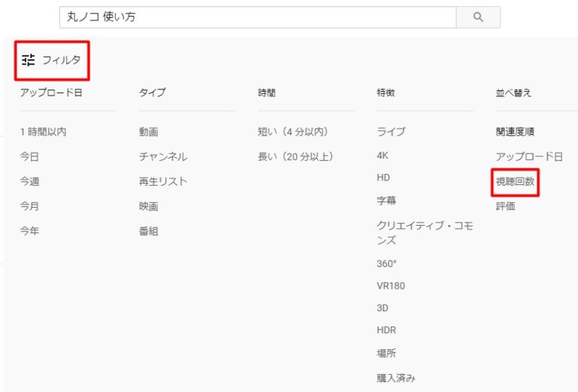Toggle the フィルタ filter panel
The width and height of the screenshot is (578, 392).
51,60
